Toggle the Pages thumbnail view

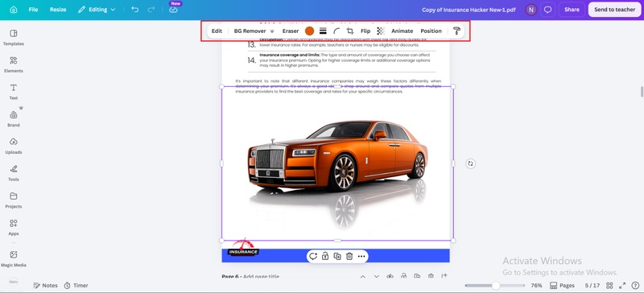[562, 285]
